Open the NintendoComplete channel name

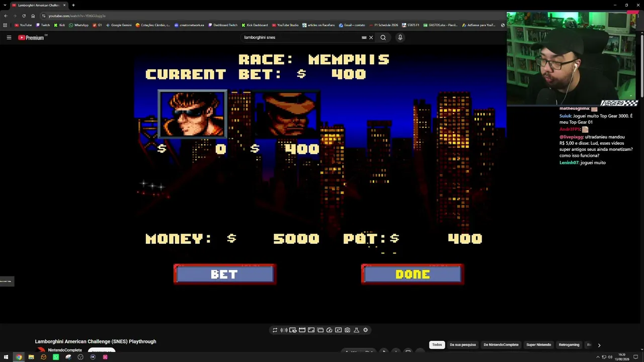click(x=65, y=350)
